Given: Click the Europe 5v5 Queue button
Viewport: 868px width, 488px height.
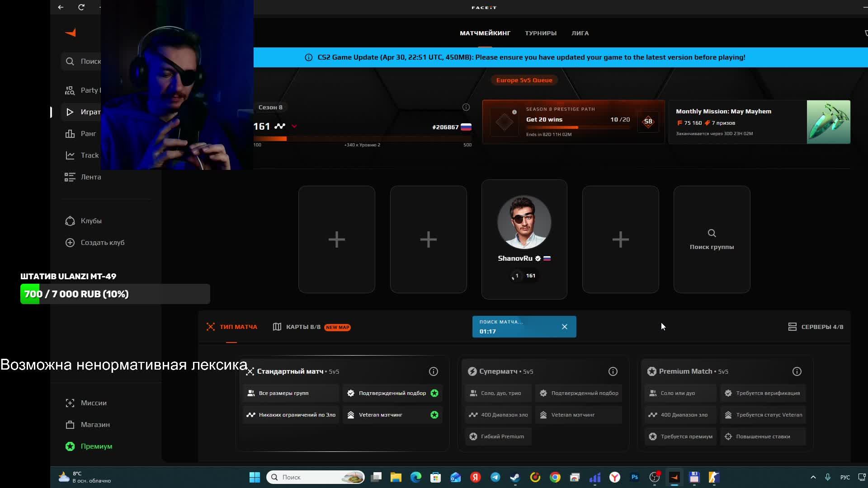Looking at the screenshot, I should pos(524,80).
